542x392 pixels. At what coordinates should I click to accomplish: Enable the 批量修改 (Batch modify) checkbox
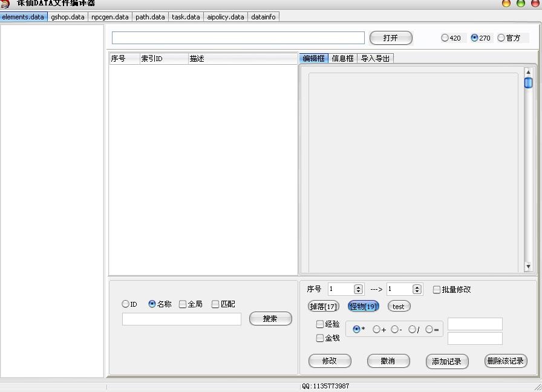437,289
